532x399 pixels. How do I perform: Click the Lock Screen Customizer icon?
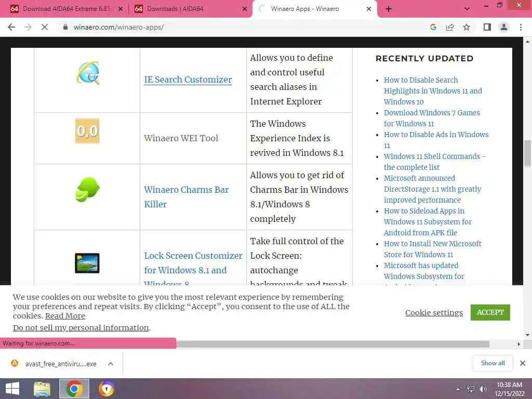87,263
